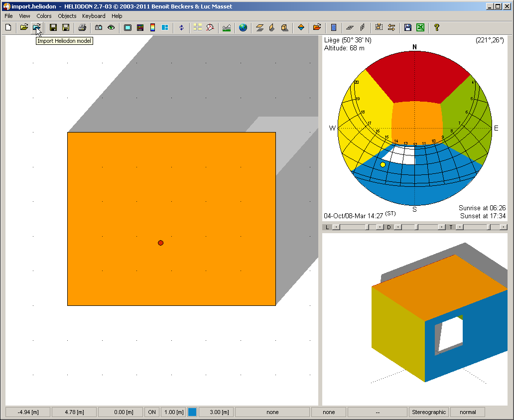This screenshot has width=514, height=420.
Task: Click the dashed selection box icon
Action: click(379, 27)
